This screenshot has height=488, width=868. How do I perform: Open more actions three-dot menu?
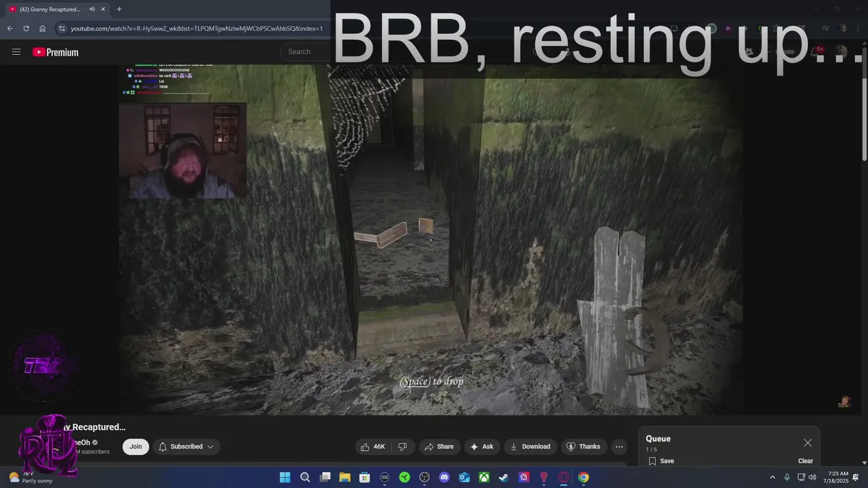(x=619, y=447)
